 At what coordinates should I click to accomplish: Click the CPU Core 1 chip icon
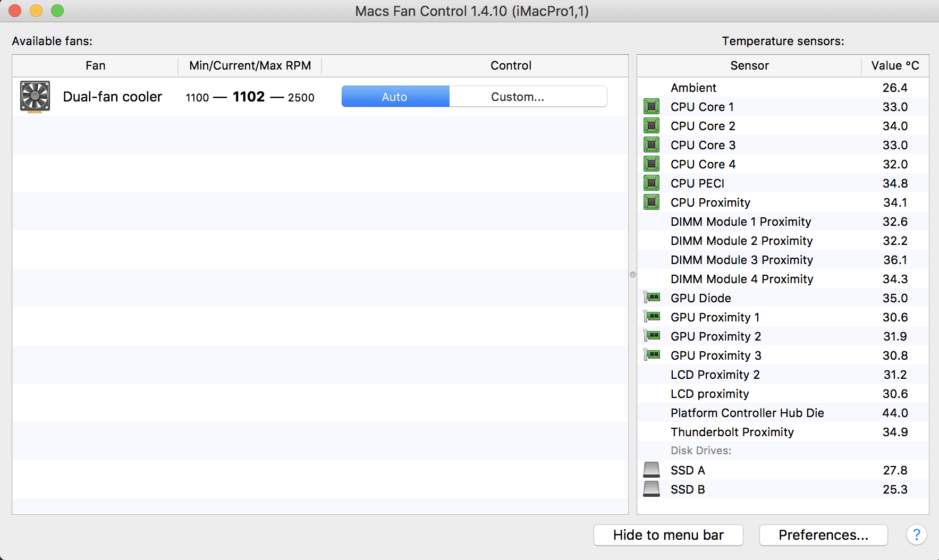pyautogui.click(x=651, y=107)
